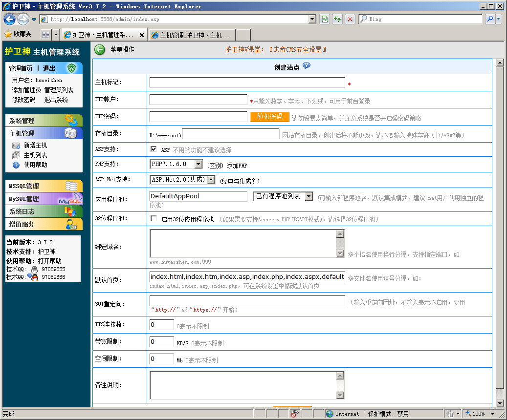The height and width of the screenshot is (420, 507).
Task: Open the status bar zoom level dropdown
Action: coord(492,414)
